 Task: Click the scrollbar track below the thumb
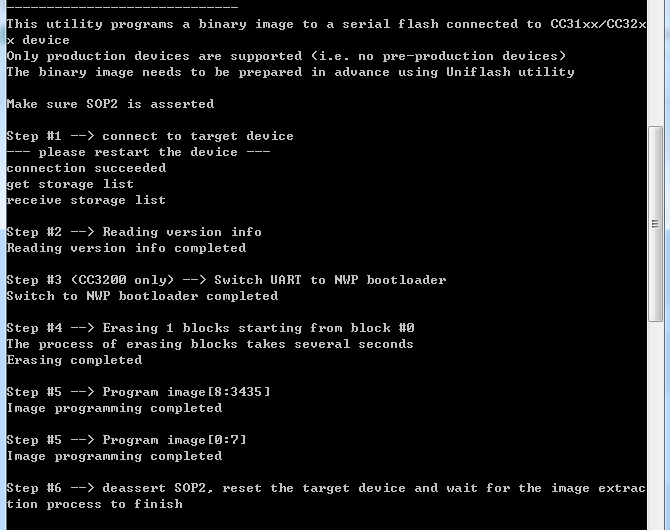pyautogui.click(x=656, y=420)
